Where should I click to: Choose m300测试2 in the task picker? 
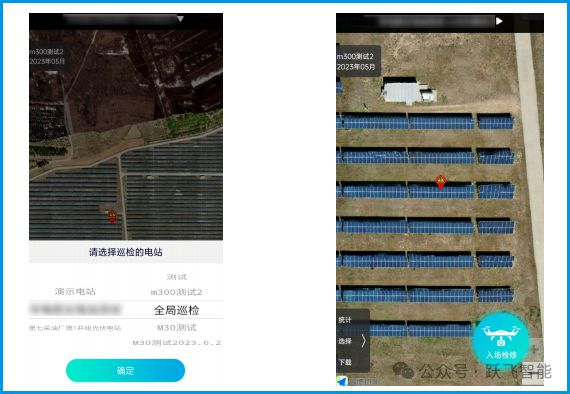click(x=177, y=292)
